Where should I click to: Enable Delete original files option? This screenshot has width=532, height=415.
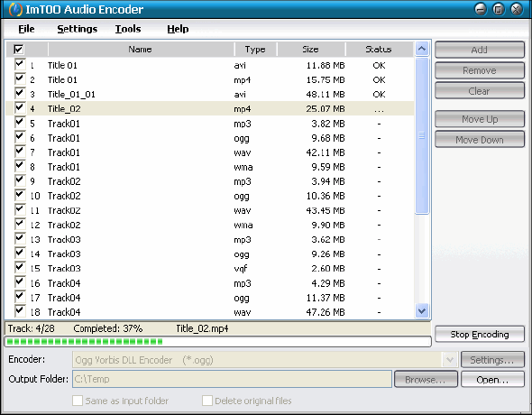pos(207,401)
